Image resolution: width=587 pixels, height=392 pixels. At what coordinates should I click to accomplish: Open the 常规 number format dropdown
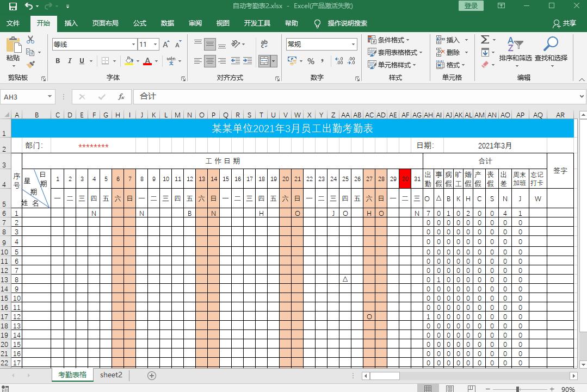click(x=353, y=43)
